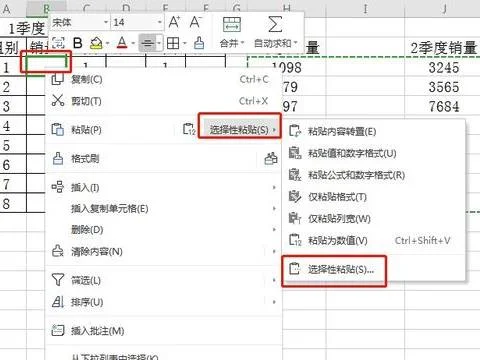Image resolution: width=480 pixels, height=360 pixels.
Task: Select 删除(D) from the context menu
Action: click(x=163, y=230)
